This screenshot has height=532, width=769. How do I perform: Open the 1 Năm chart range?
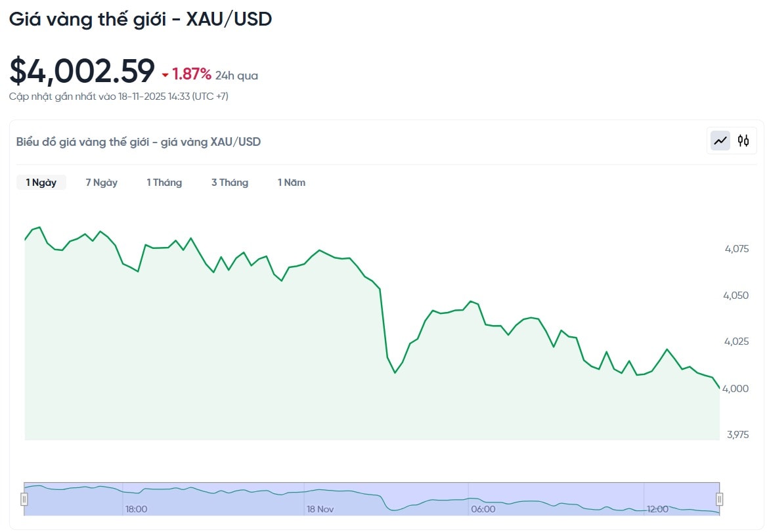click(x=292, y=183)
